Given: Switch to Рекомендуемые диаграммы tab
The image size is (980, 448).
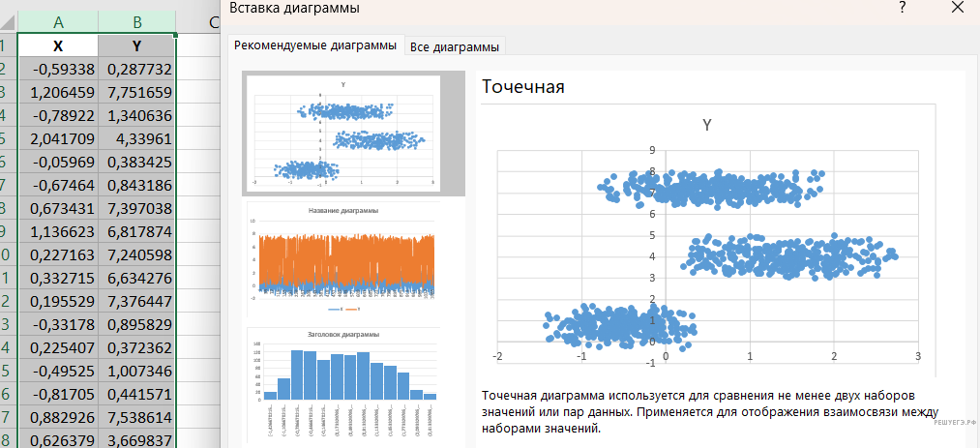Looking at the screenshot, I should pos(315,46).
